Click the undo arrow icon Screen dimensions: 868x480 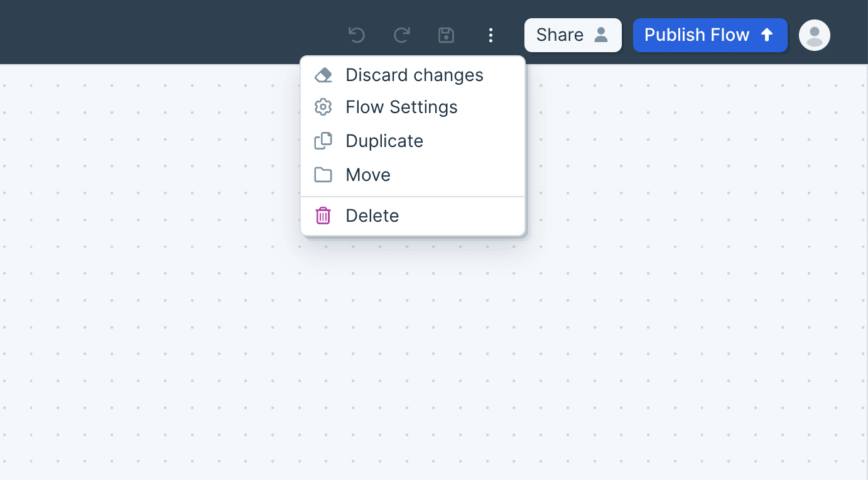(357, 35)
